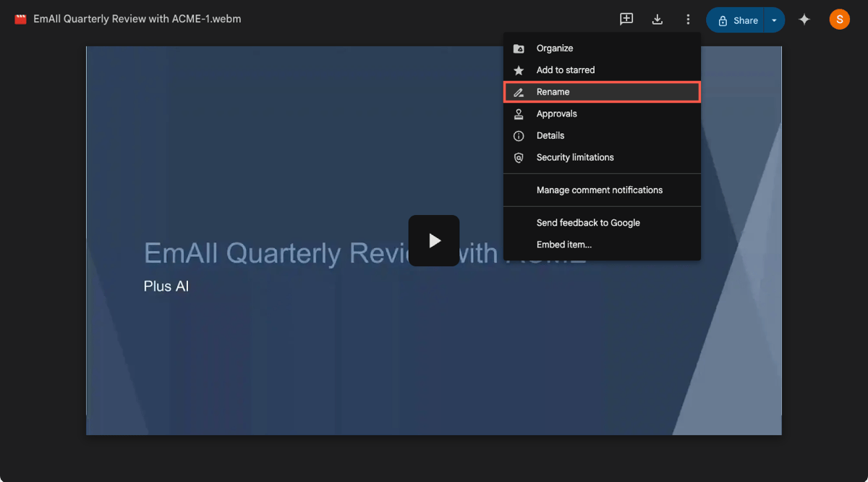868x482 pixels.
Task: Click Send feedback to Google
Action: point(602,223)
